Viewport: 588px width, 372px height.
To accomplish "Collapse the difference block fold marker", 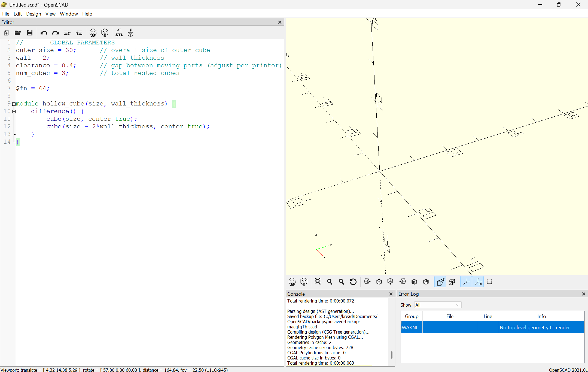I will pyautogui.click(x=14, y=111).
